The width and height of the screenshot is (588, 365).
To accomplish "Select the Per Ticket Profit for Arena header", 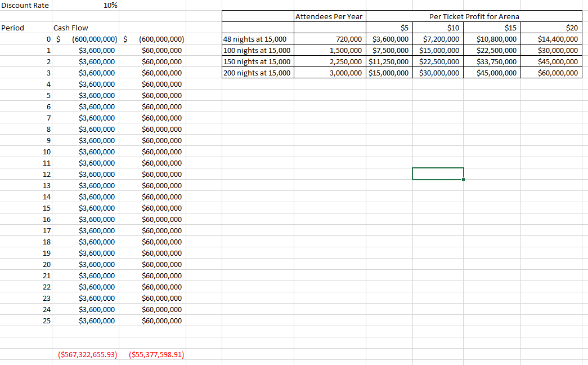I will pyautogui.click(x=474, y=16).
